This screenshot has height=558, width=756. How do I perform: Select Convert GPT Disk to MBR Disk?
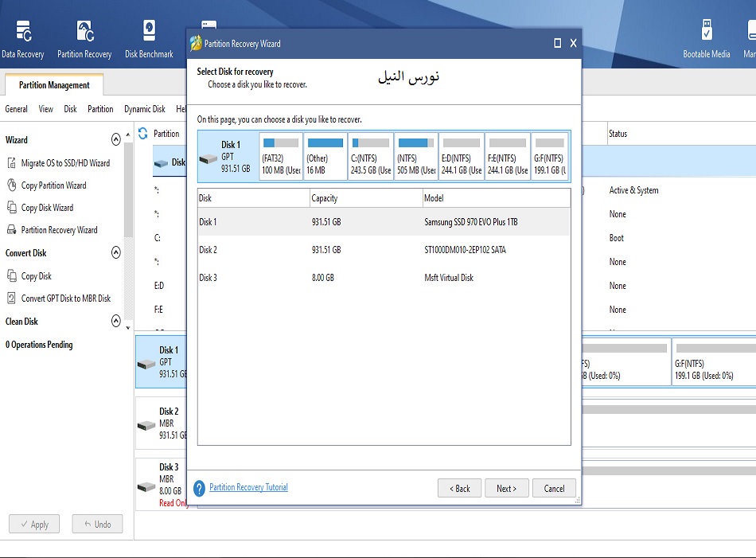[x=65, y=299]
